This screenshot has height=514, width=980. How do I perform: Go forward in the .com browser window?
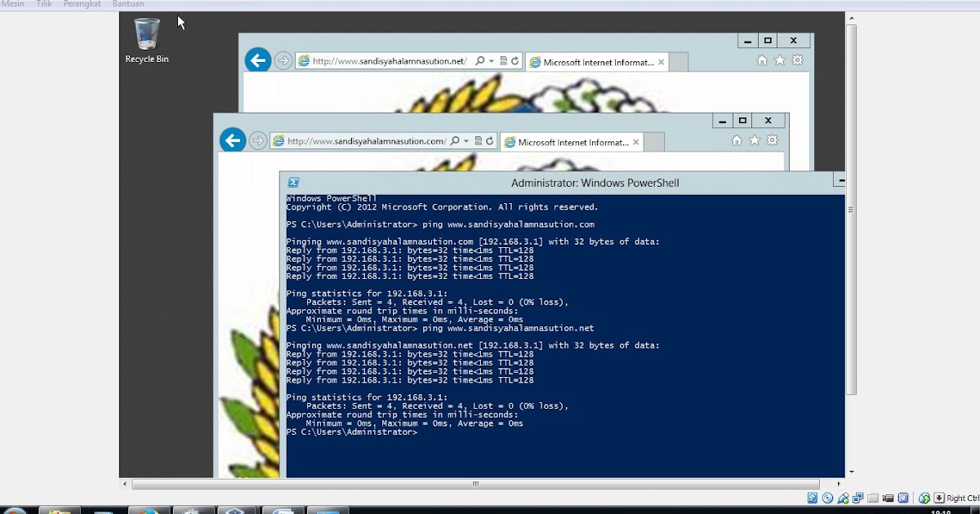[x=258, y=141]
